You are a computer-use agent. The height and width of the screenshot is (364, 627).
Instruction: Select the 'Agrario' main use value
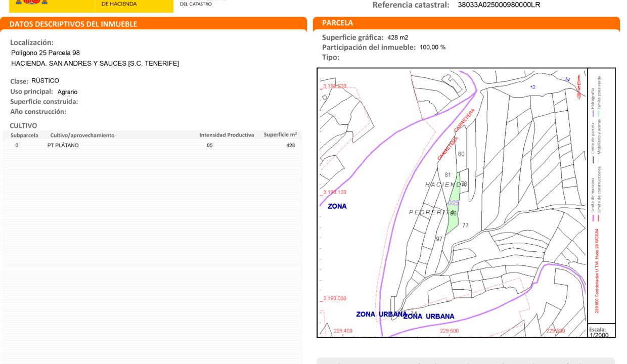[67, 92]
